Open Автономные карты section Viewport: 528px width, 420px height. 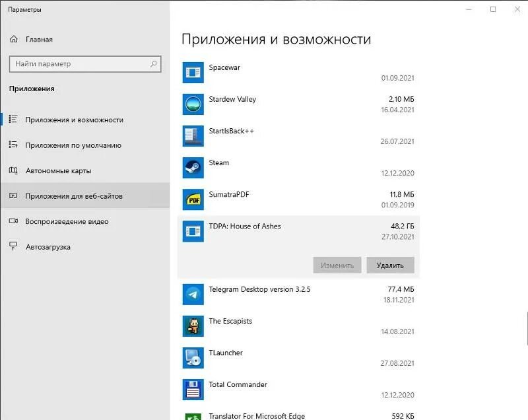coord(85,170)
